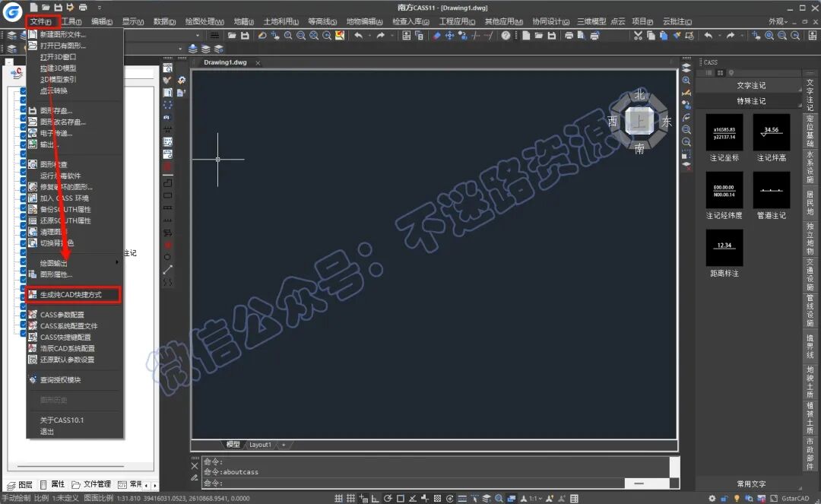The height and width of the screenshot is (504, 821).
Task: Click 东 on the view compass
Action: coord(667,122)
